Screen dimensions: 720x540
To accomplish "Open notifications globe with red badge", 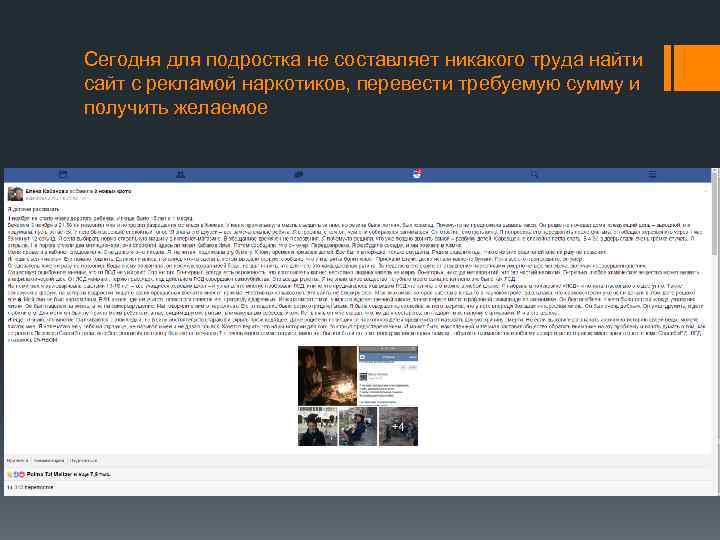I will [x=417, y=174].
